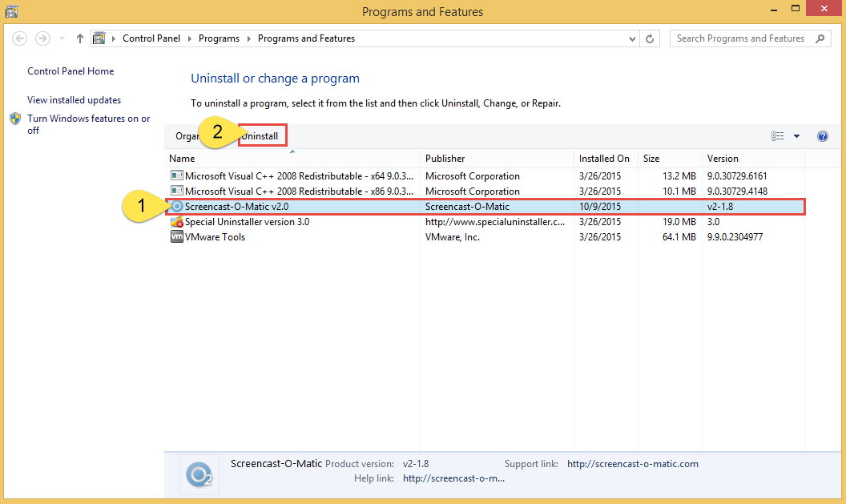This screenshot has width=846, height=504.
Task: Select Microsoft Visual C++ 2008 x64 entry
Action: [485, 176]
